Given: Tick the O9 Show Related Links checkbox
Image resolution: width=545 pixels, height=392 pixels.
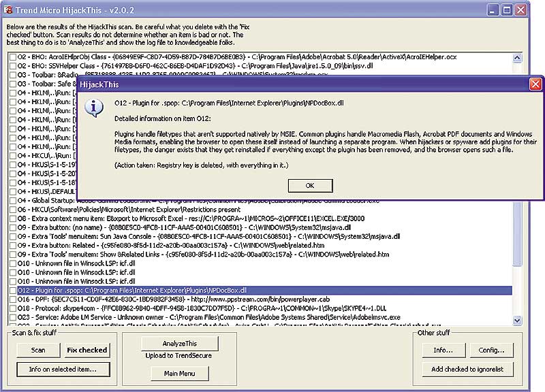Looking at the screenshot, I should pyautogui.click(x=13, y=255).
